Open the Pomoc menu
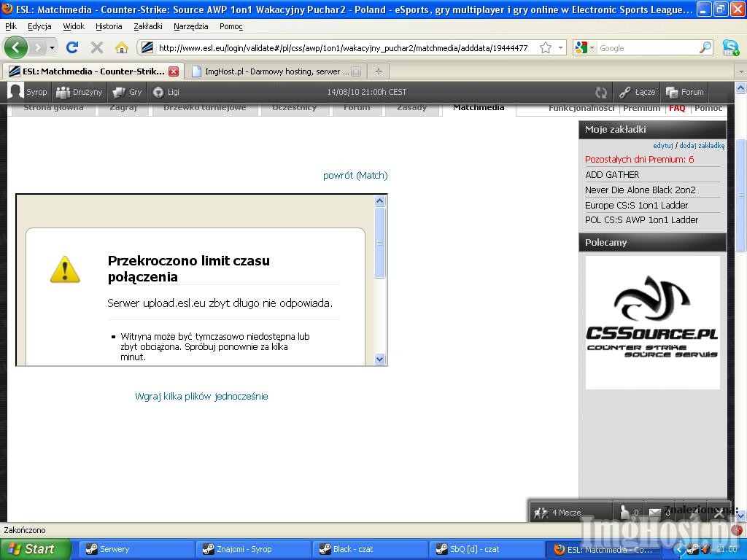Screen dimensions: 747x560 231,26
